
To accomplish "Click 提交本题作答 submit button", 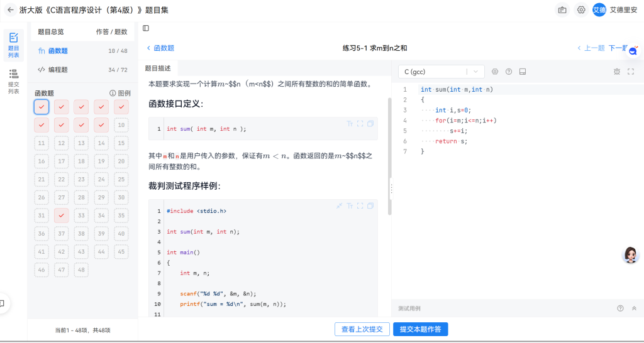I will coord(420,329).
